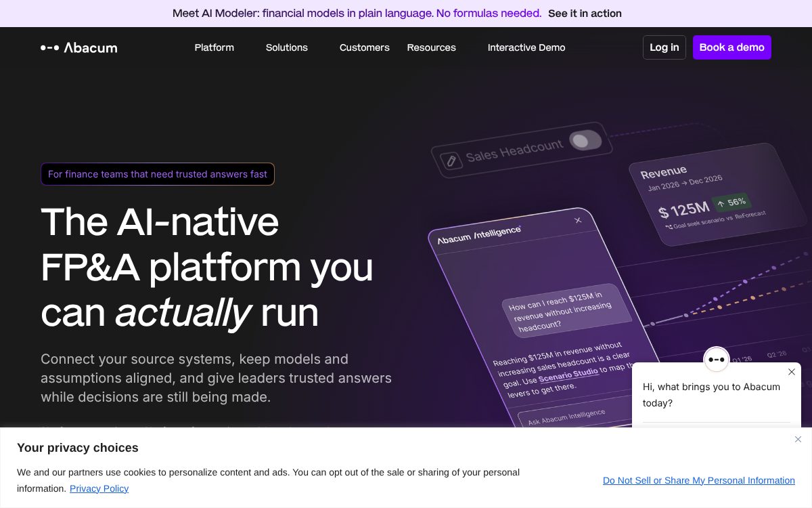Screen dimensions: 812x508
Task: Click the "How can I reach $125M" chat bubble
Action: point(566,310)
